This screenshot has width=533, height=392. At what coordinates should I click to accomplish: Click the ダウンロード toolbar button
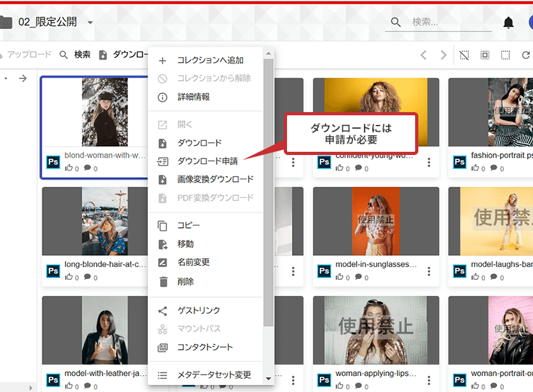[124, 54]
